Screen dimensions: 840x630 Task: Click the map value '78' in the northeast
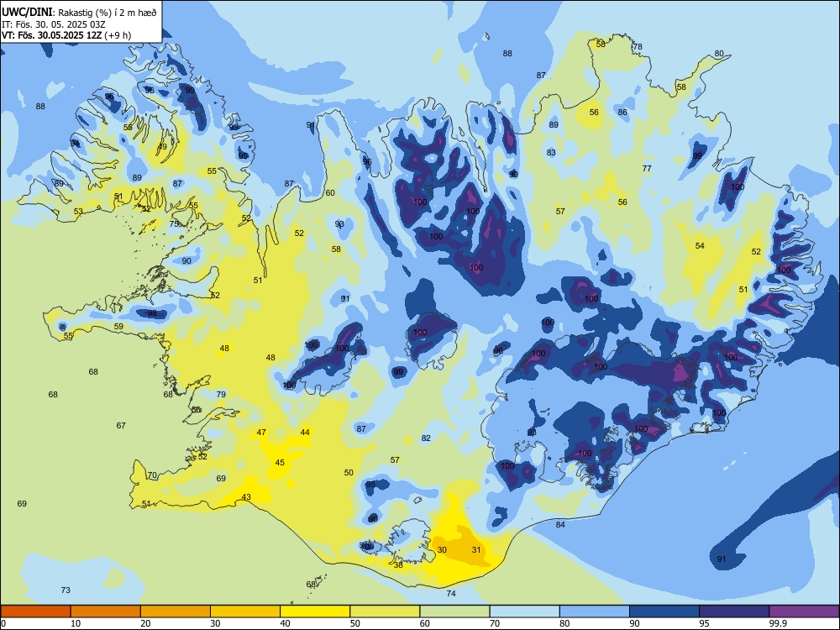(x=638, y=46)
